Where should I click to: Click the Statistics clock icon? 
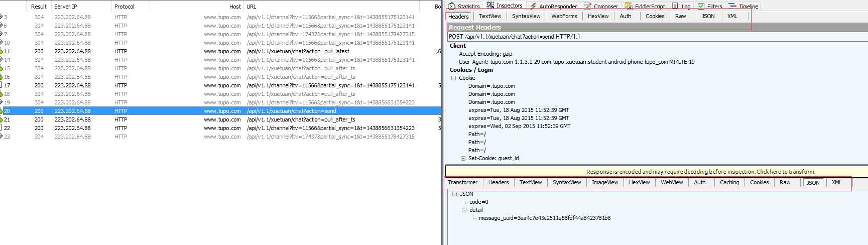pos(451,6)
